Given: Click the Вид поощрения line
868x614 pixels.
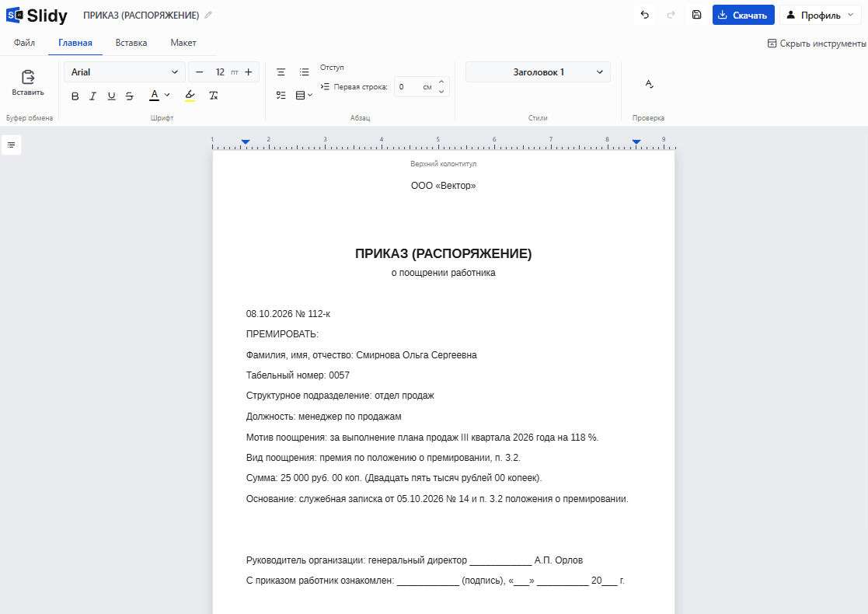Looking at the screenshot, I should (383, 458).
